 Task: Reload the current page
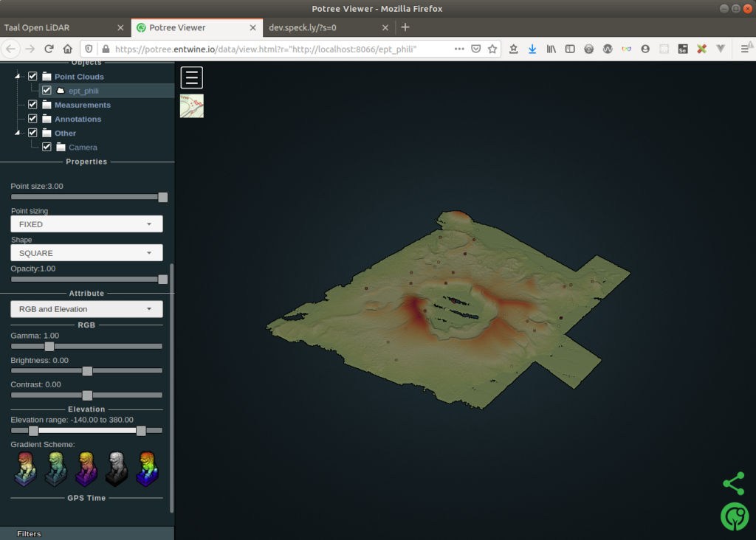[x=49, y=49]
